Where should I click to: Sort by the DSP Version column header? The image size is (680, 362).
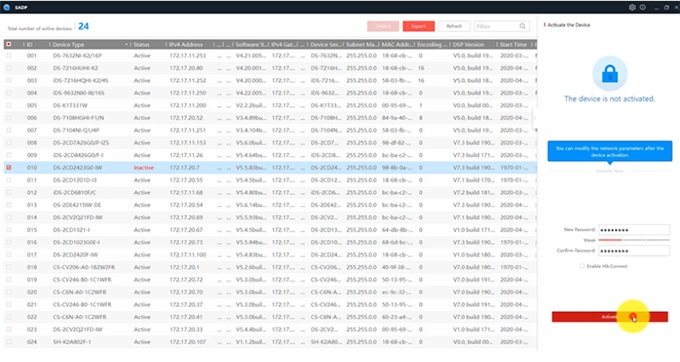(473, 44)
